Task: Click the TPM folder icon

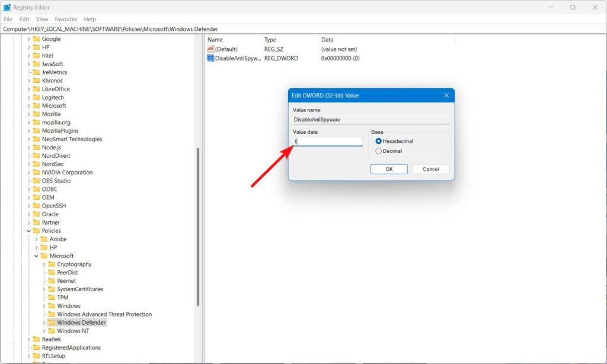Action: [52, 298]
